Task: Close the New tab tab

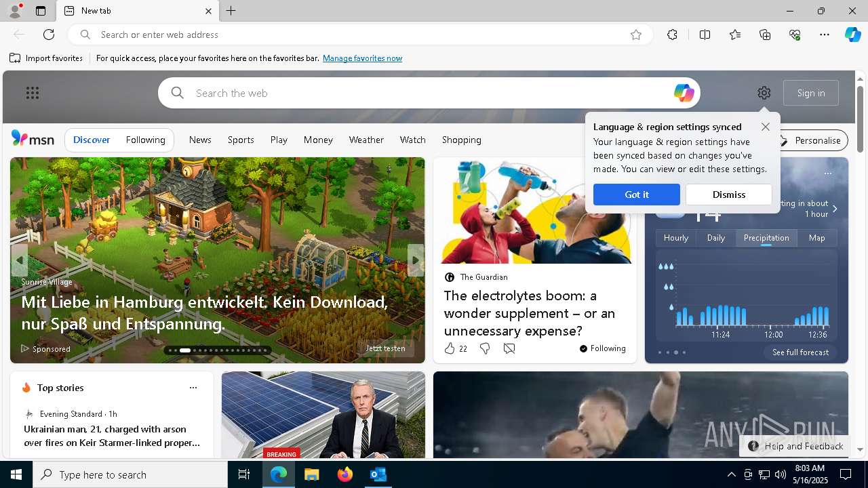Action: (x=208, y=11)
